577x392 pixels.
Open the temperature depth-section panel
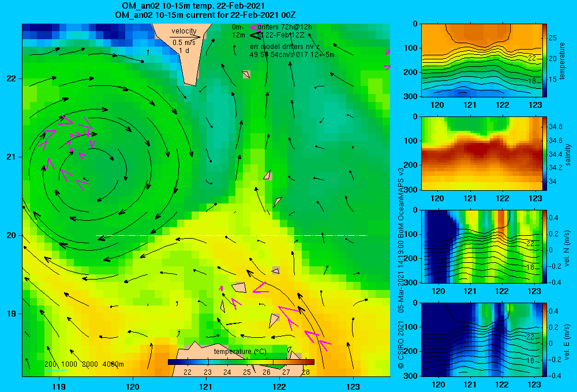click(x=481, y=61)
